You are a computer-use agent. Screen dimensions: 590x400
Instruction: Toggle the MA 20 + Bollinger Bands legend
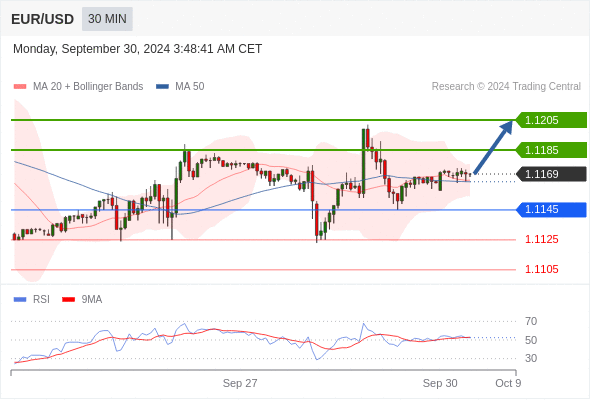[x=88, y=87]
